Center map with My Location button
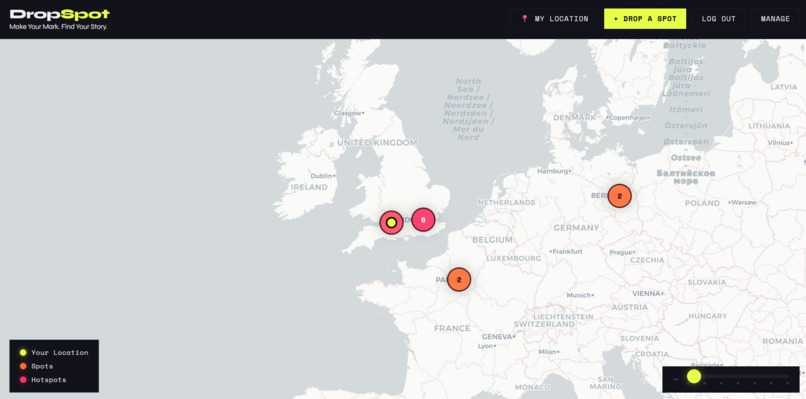 tap(555, 19)
